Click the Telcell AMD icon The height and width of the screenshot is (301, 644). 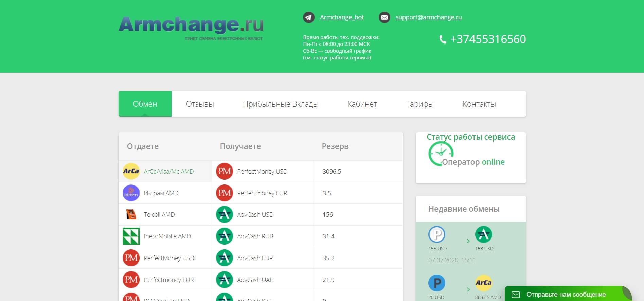pos(131,214)
